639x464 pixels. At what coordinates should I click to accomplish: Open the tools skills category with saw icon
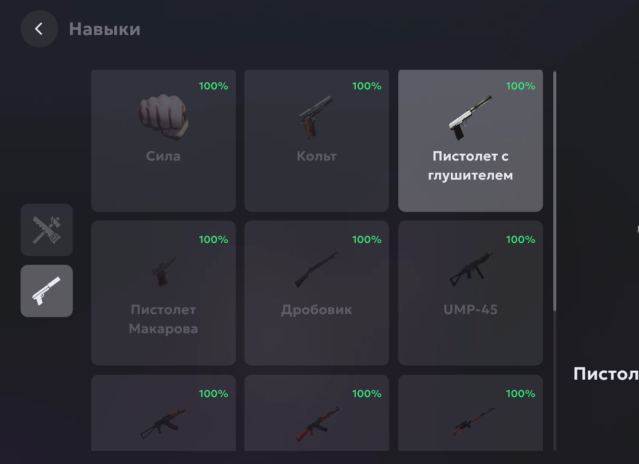click(47, 230)
